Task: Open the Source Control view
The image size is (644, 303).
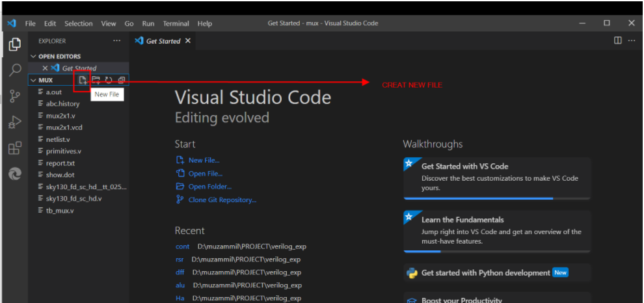Action: pyautogui.click(x=15, y=96)
